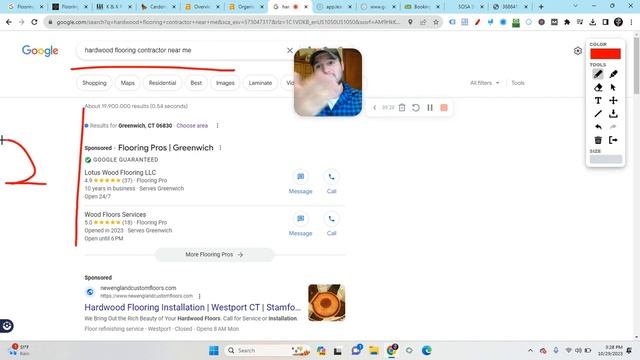Clear the Google search box
Image resolution: width=640 pixels, height=360 pixels.
290,50
